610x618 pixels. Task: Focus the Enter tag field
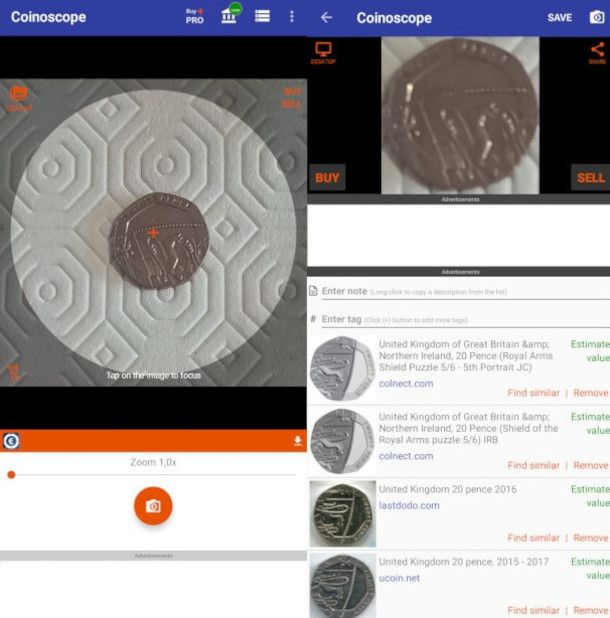click(466, 320)
